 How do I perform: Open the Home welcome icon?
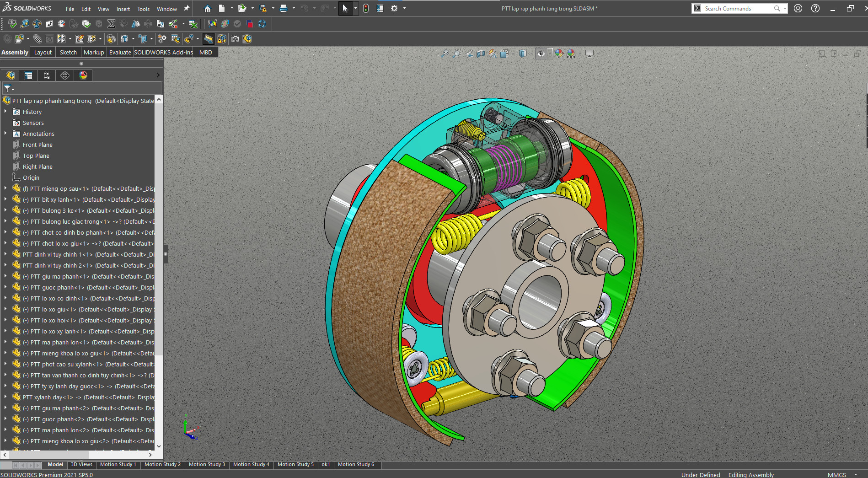point(207,8)
